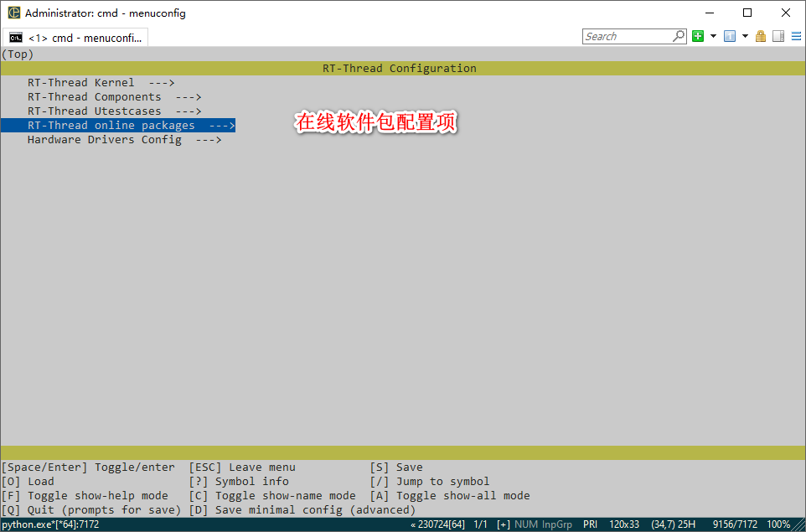Click the 230724[64] build status entry
The height and width of the screenshot is (532, 806).
click(x=437, y=524)
